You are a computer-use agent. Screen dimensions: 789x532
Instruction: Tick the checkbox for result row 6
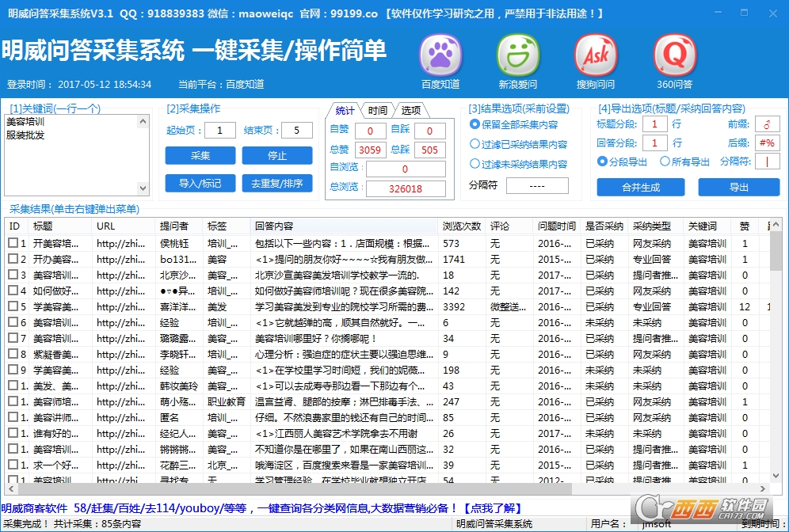coord(13,322)
